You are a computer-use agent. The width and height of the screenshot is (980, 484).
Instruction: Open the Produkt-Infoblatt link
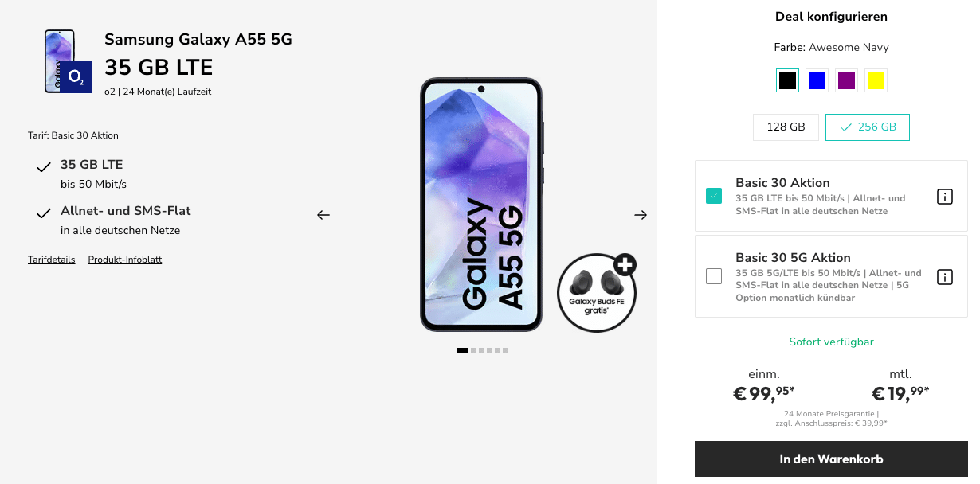pyautogui.click(x=125, y=260)
